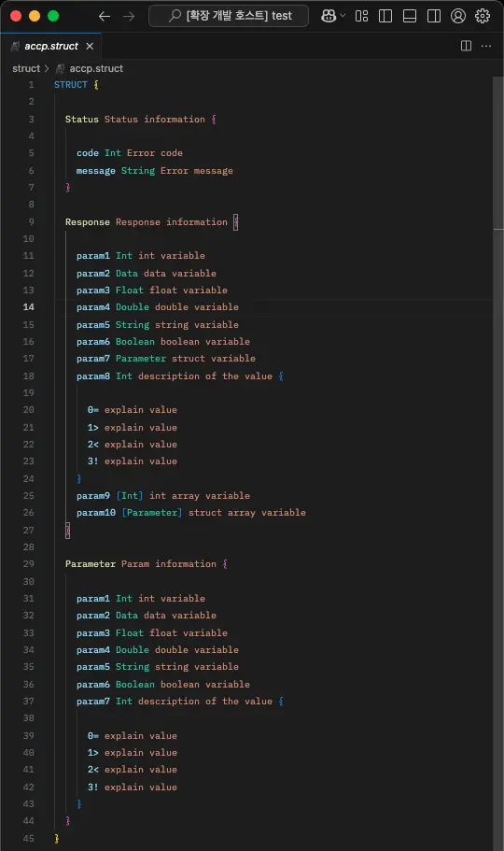Open the Manage settings gear

click(483, 16)
